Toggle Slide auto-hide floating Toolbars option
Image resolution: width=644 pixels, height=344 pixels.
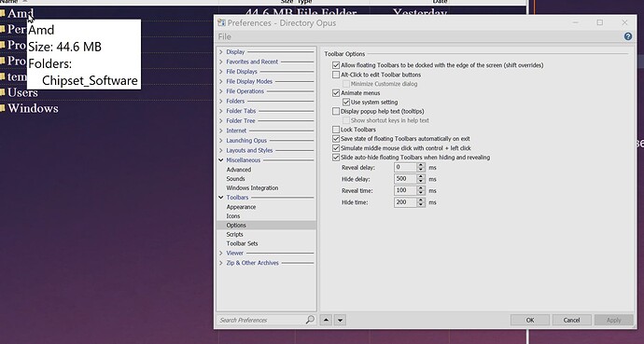(x=336, y=158)
